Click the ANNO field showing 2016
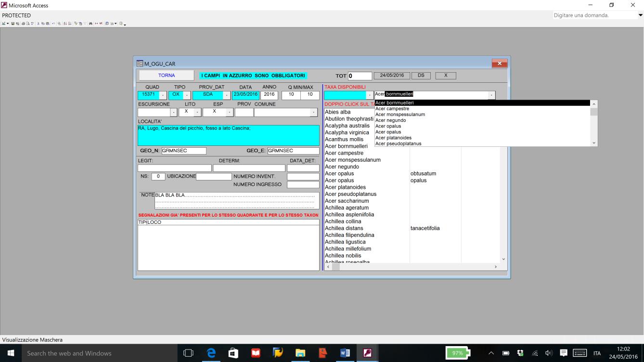Image resolution: width=644 pixels, height=362 pixels. pyautogui.click(x=269, y=95)
